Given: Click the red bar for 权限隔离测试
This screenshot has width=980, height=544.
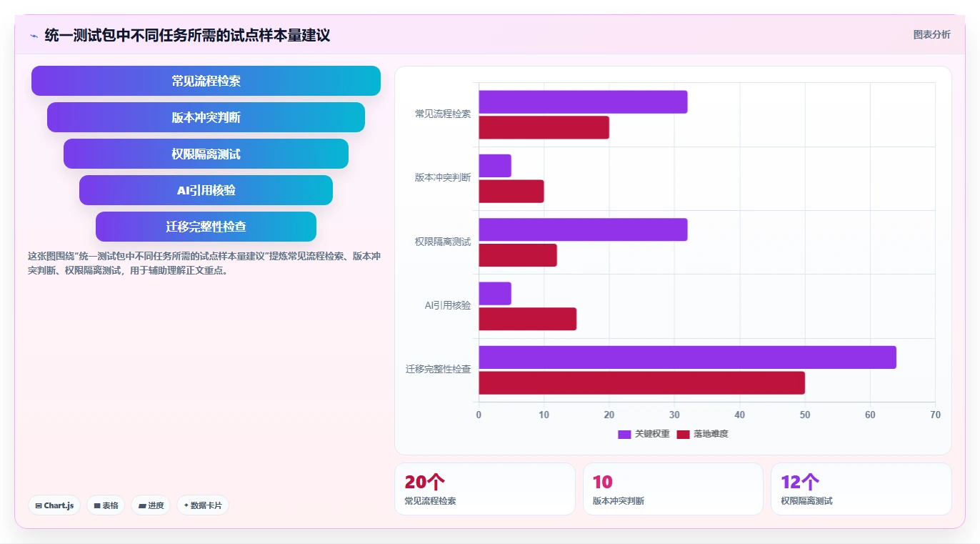Looking at the screenshot, I should 518,255.
